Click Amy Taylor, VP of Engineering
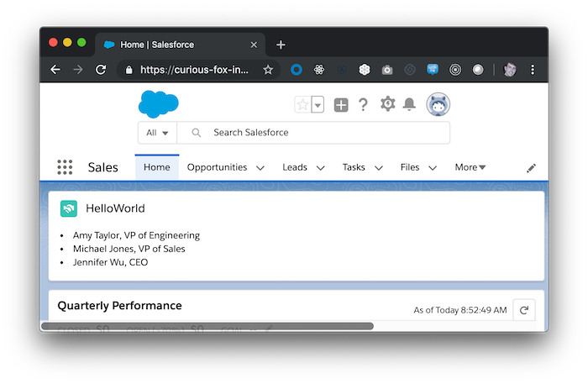The image size is (588, 384). (136, 235)
